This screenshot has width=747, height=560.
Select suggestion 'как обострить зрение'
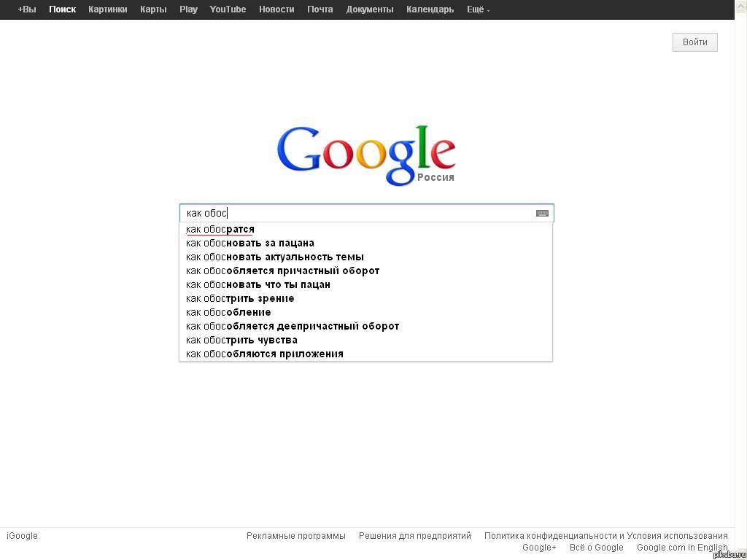[x=366, y=298]
